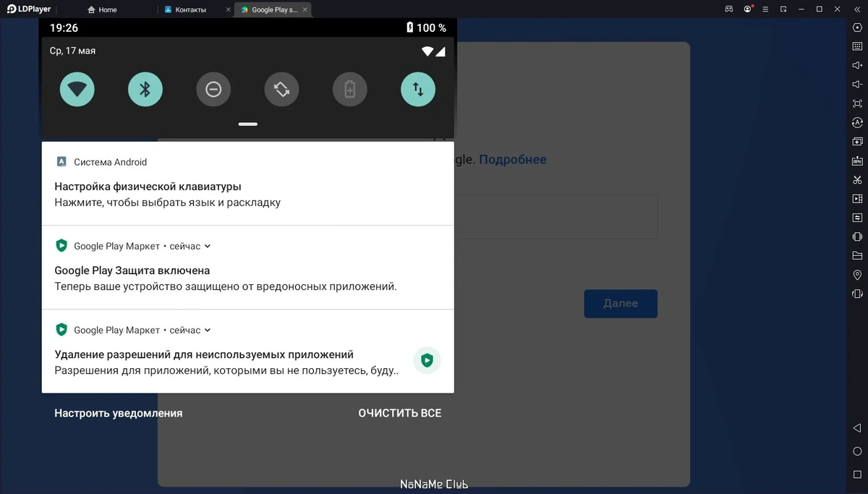Open the Удаление разрешений notification
868x494 pixels.
pos(248,352)
